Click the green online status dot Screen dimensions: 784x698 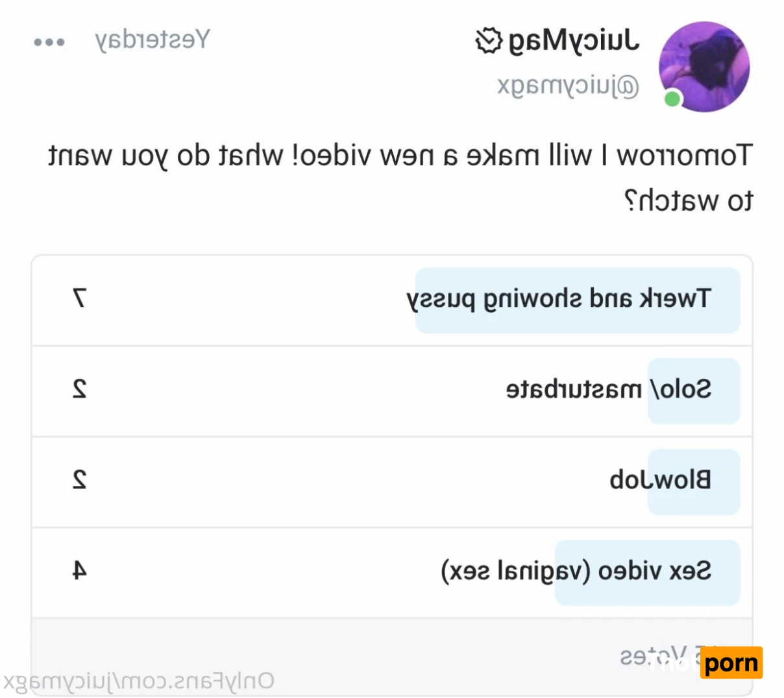point(672,99)
